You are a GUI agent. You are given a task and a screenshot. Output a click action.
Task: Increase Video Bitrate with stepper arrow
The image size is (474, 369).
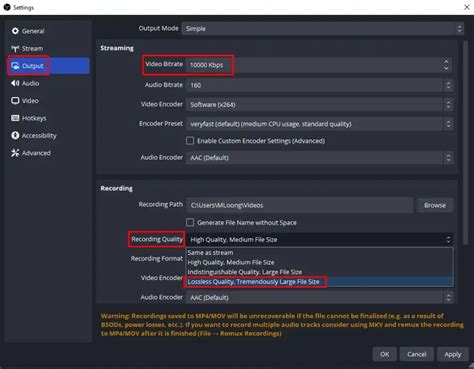pos(446,61)
